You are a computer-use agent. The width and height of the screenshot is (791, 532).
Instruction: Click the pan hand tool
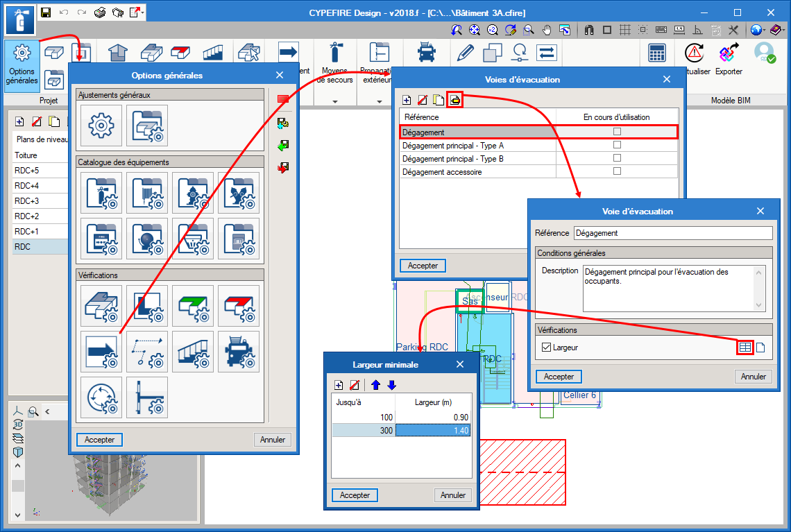(547, 30)
